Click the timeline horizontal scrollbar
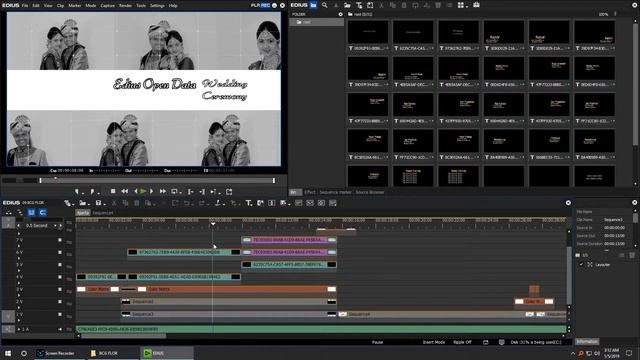 (x=124, y=336)
